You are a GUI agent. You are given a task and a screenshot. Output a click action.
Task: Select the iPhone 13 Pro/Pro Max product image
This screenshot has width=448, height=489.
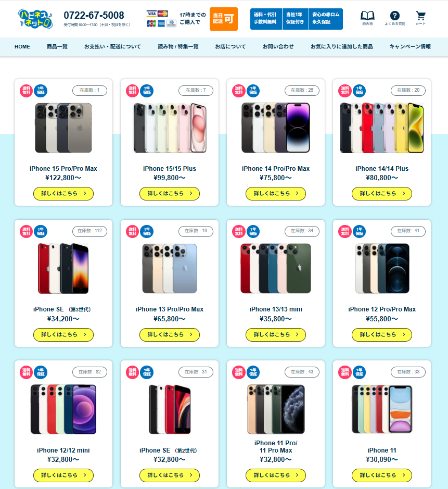click(x=170, y=269)
